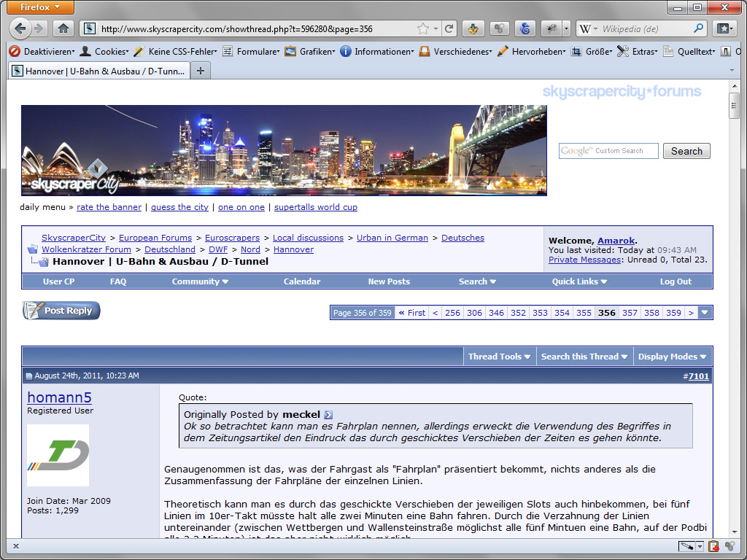
Task: Click the clipboard with red plus icon
Action: pyautogui.click(x=713, y=546)
